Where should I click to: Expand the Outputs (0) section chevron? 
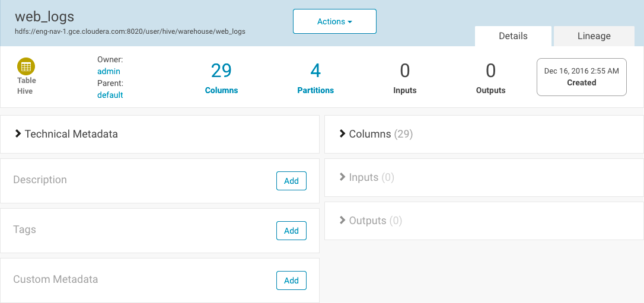[x=342, y=221]
